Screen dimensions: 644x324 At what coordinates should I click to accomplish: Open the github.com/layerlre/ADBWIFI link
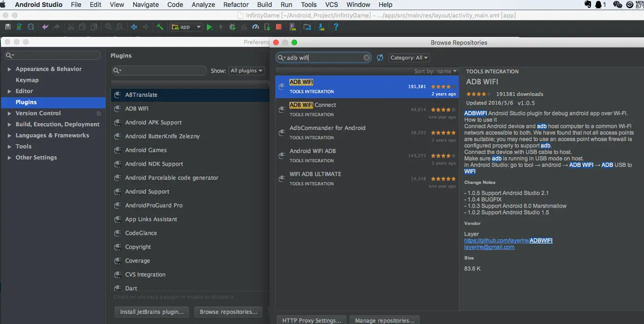coord(509,241)
